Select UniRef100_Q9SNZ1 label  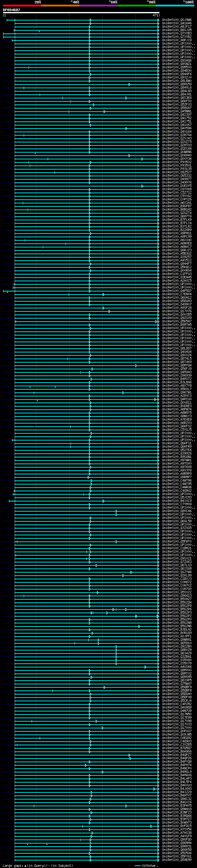pos(177,64)
